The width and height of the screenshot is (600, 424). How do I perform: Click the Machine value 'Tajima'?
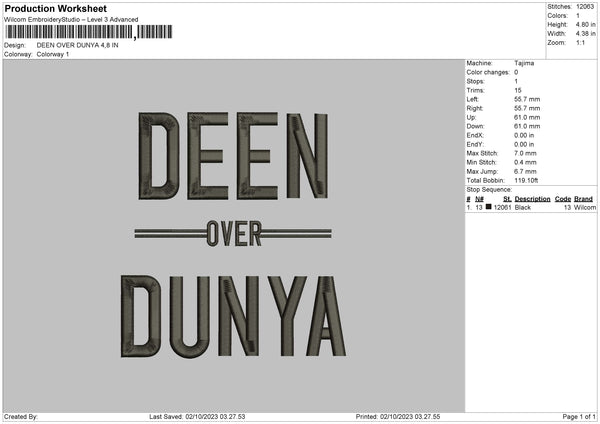[524, 63]
